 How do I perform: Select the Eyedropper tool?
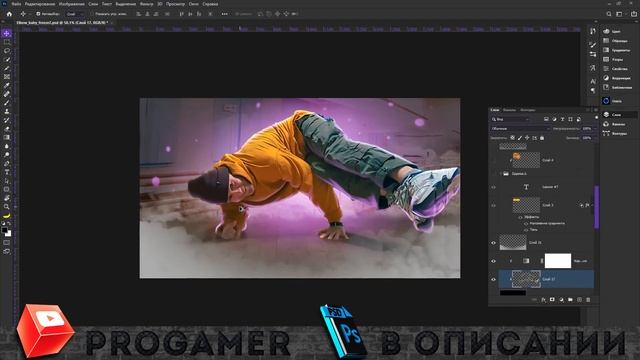(7, 85)
